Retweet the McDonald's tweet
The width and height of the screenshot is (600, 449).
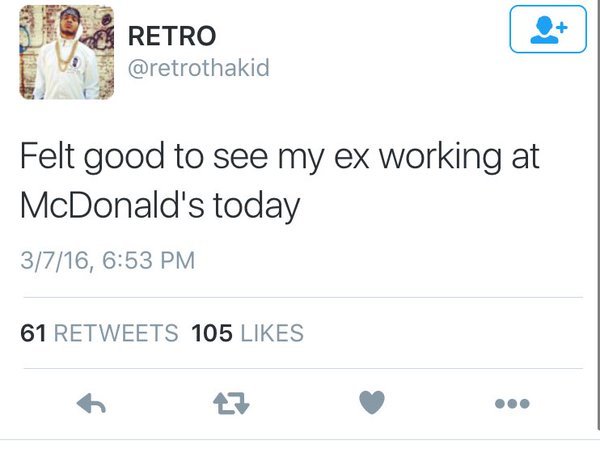[x=231, y=403]
